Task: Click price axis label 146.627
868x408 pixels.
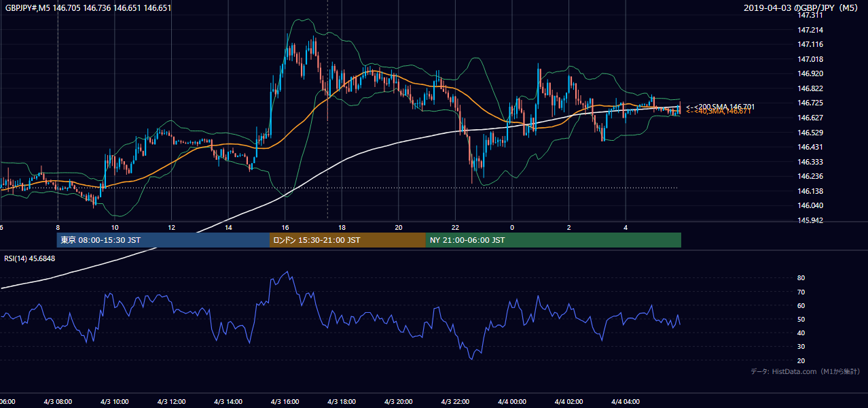Action: click(810, 118)
